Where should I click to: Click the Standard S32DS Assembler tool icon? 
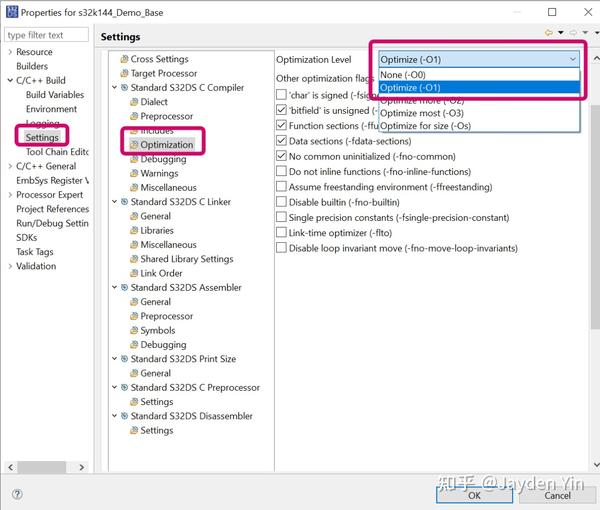point(124,287)
